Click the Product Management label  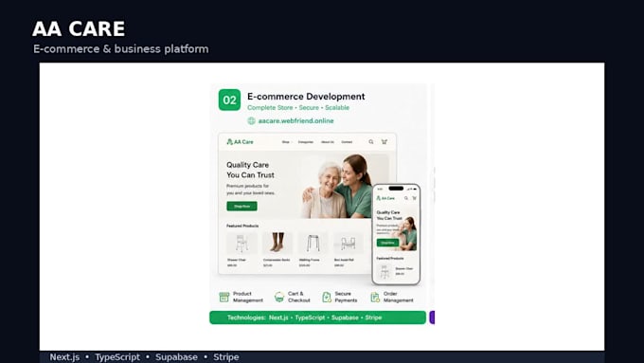[248, 297]
